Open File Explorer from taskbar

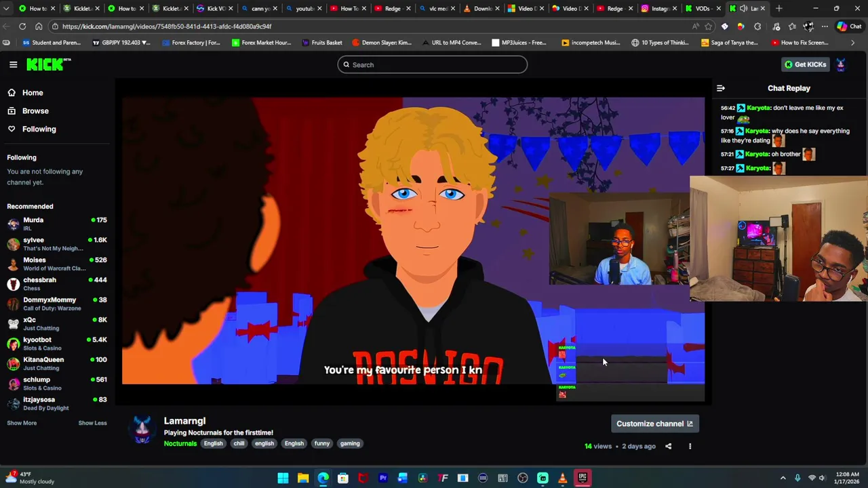coord(303,479)
